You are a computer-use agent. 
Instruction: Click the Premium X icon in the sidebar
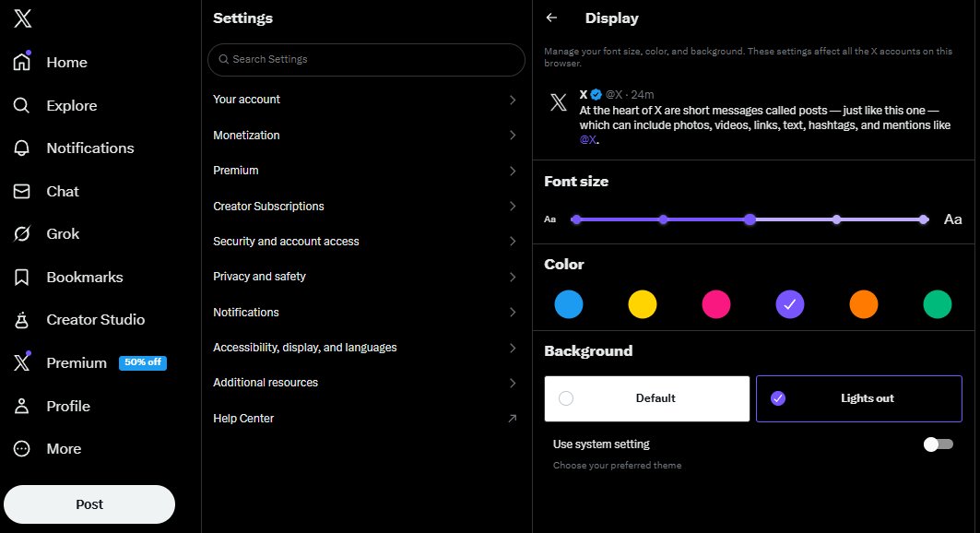[21, 362]
